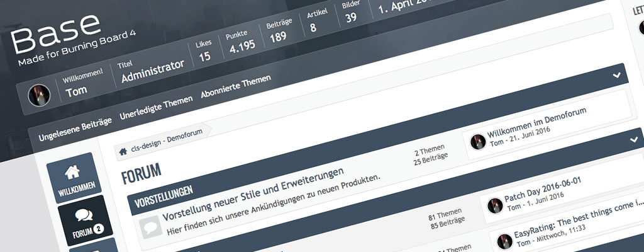Collapse the forum category using right chevron

(633, 138)
